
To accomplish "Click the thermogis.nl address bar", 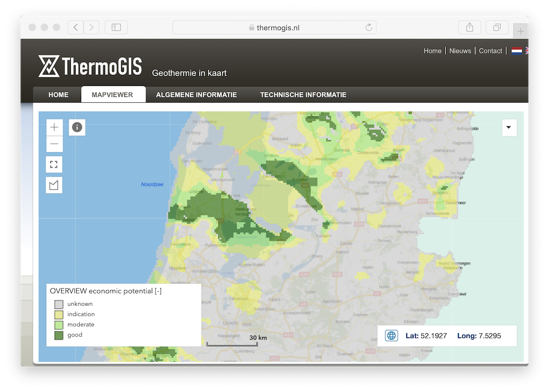I will click(x=274, y=27).
